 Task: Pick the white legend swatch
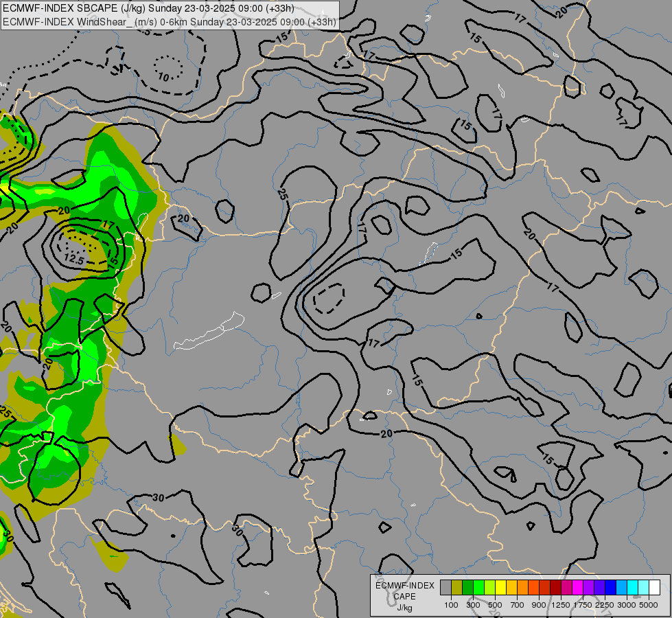(654, 587)
